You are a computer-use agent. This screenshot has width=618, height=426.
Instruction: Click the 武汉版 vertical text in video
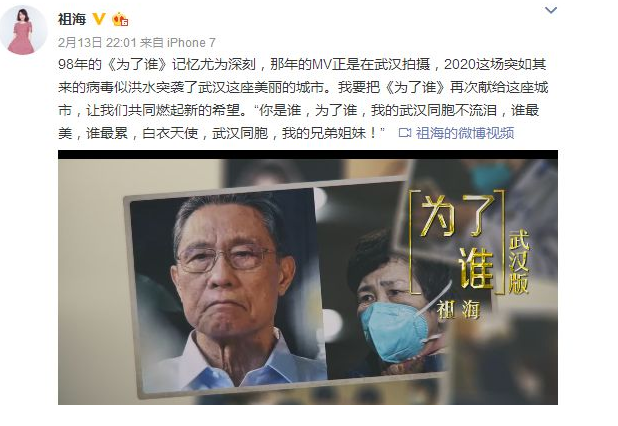point(518,262)
